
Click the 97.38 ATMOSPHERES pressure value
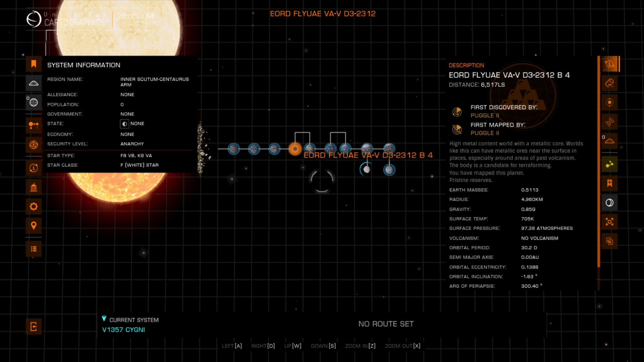click(x=547, y=228)
